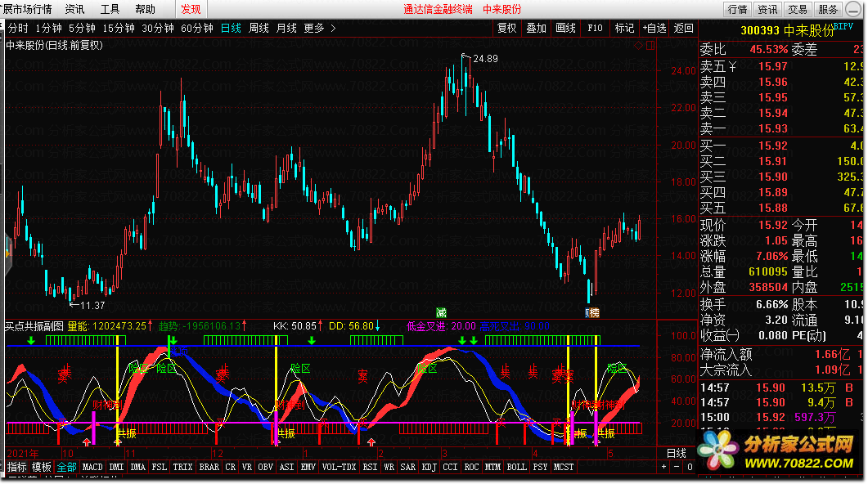Viewport: 868px width, 484px height.
Task: Open the 画线 drawing tools
Action: pyautogui.click(x=565, y=29)
